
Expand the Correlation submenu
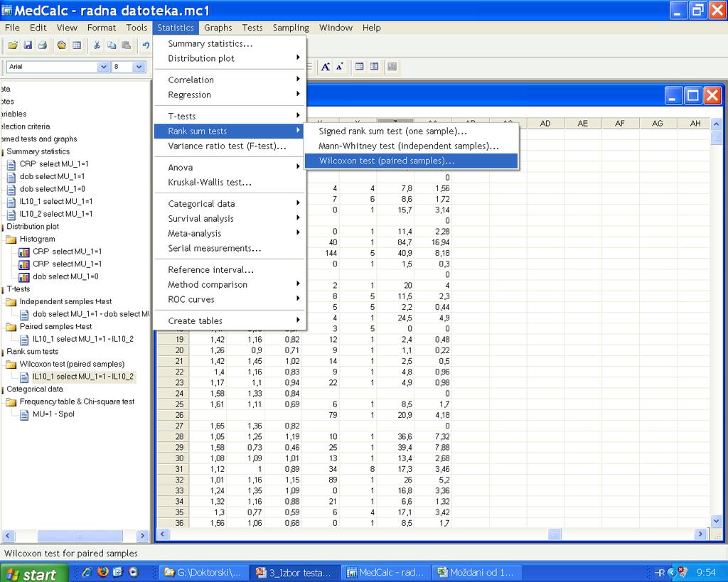[x=230, y=80]
